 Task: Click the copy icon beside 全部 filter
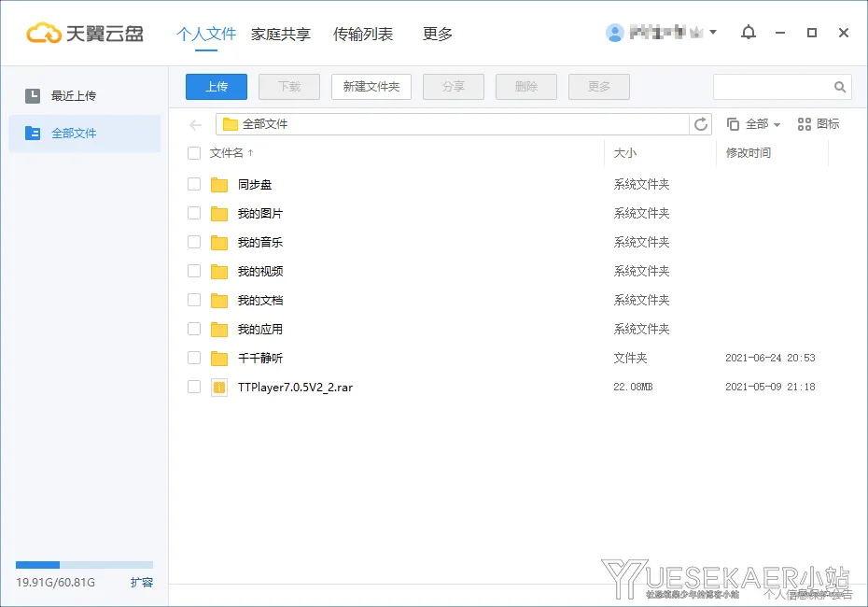733,124
